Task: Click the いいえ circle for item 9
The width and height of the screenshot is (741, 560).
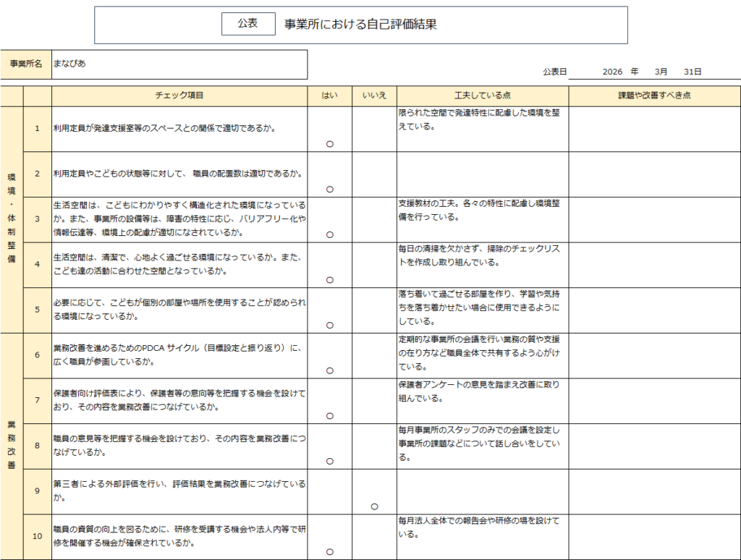Action: pos(374,506)
